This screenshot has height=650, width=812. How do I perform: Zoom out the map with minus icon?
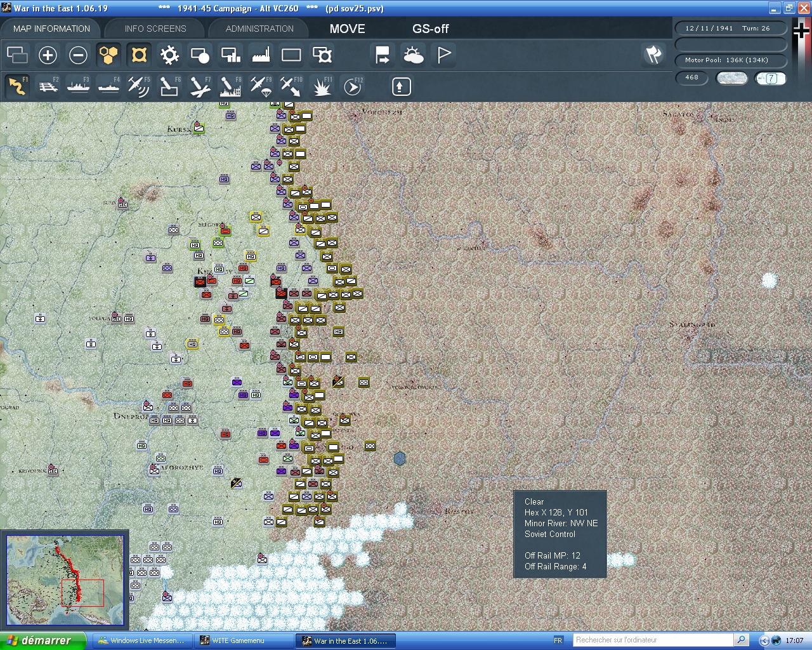pos(78,55)
